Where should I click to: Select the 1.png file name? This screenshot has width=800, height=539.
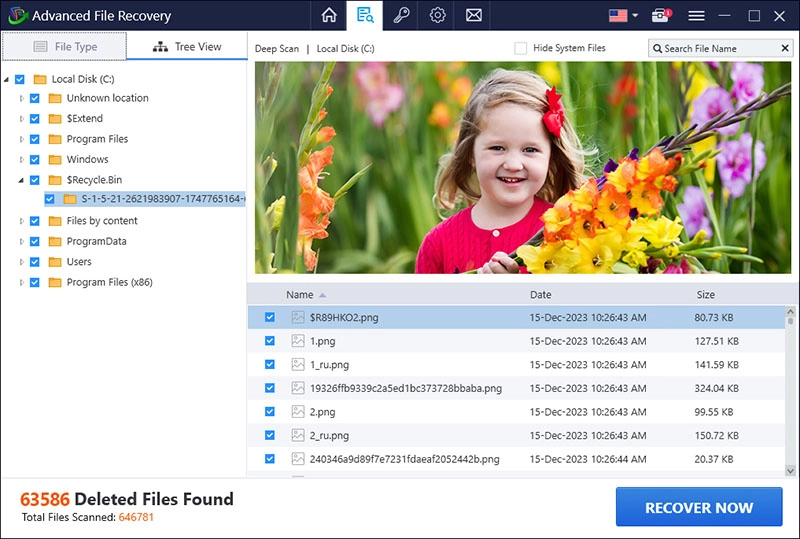(x=322, y=341)
